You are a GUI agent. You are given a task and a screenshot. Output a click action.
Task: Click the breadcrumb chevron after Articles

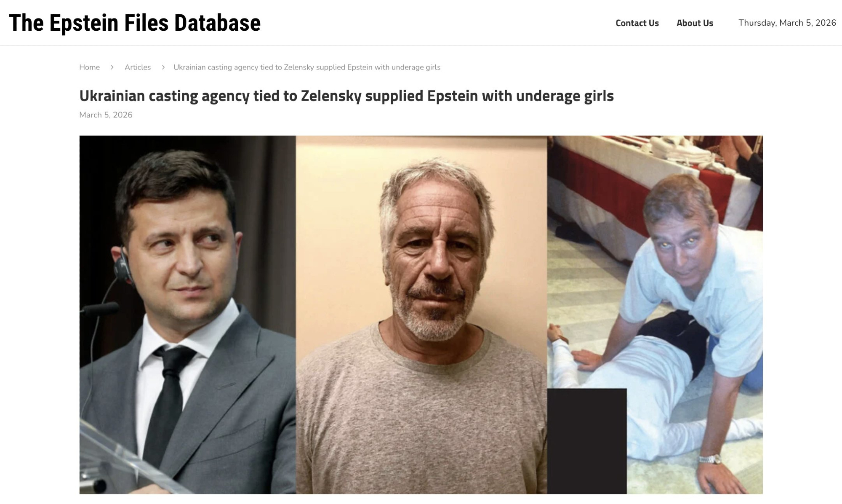tap(163, 67)
